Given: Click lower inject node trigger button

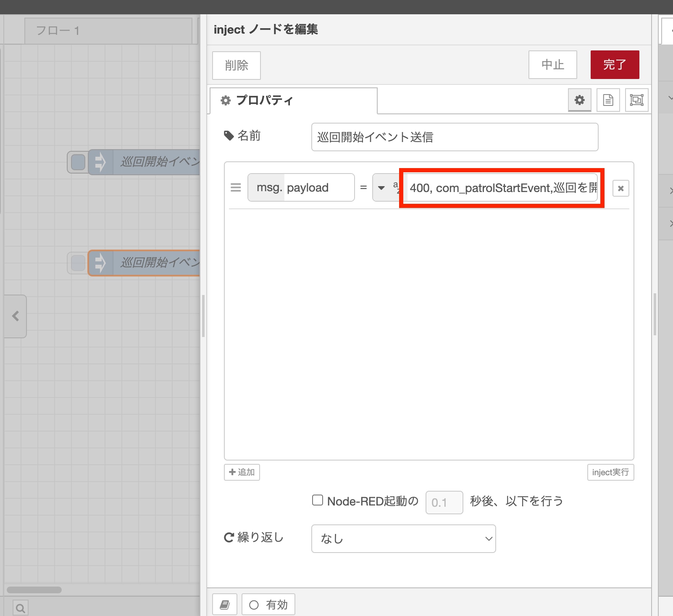Looking at the screenshot, I should click(x=78, y=263).
